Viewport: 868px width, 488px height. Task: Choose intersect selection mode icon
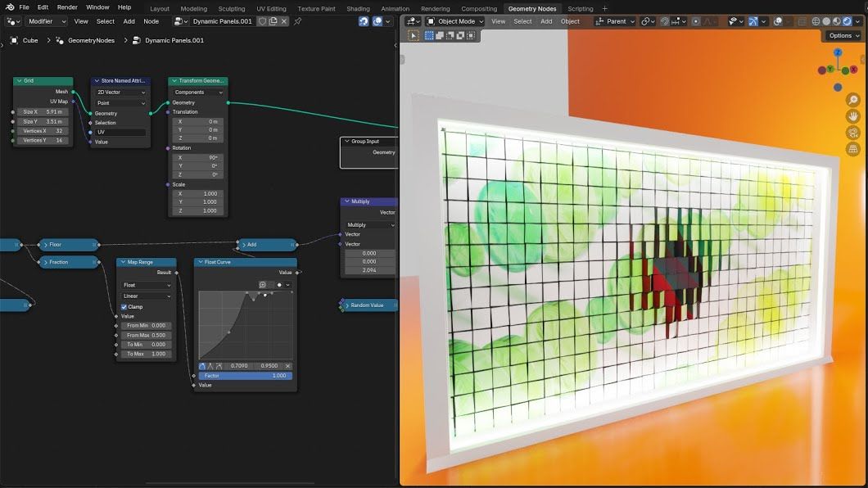[x=471, y=35]
